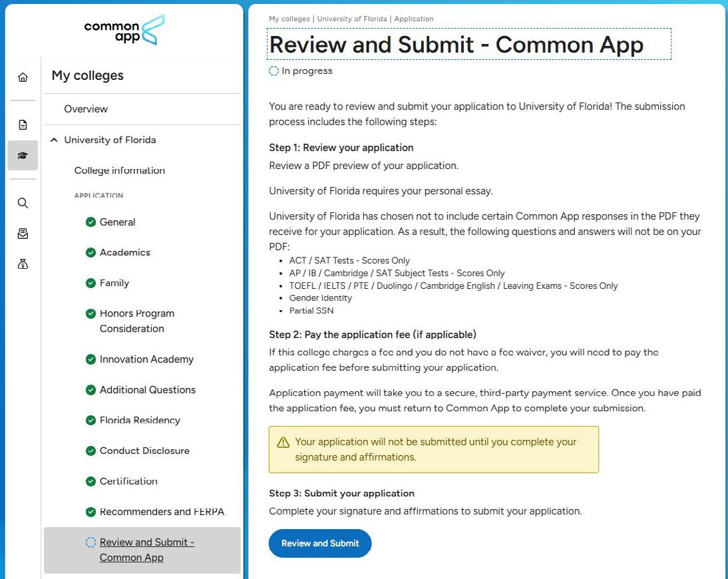Click the blue Review and Submit button
Image resolution: width=728 pixels, height=579 pixels.
click(x=320, y=543)
